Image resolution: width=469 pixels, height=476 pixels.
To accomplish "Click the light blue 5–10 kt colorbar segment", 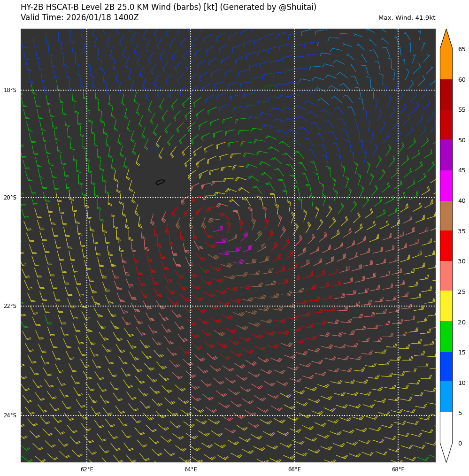I will click(x=446, y=397).
